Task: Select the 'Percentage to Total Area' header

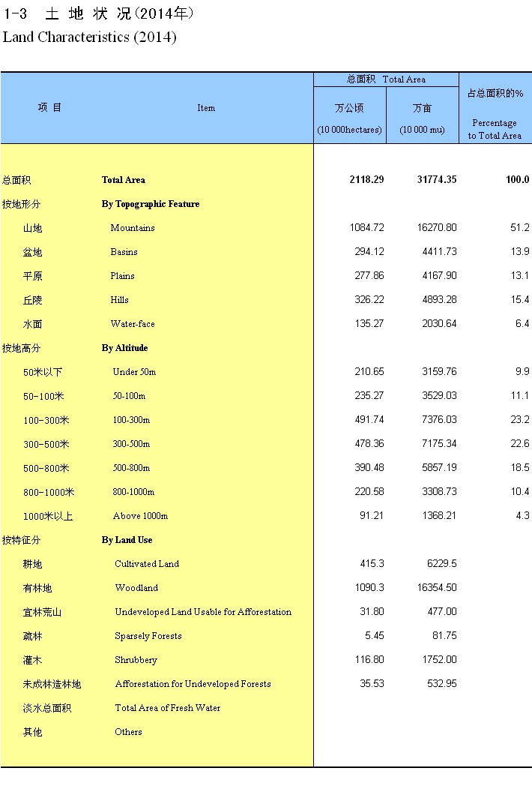Action: [495, 129]
